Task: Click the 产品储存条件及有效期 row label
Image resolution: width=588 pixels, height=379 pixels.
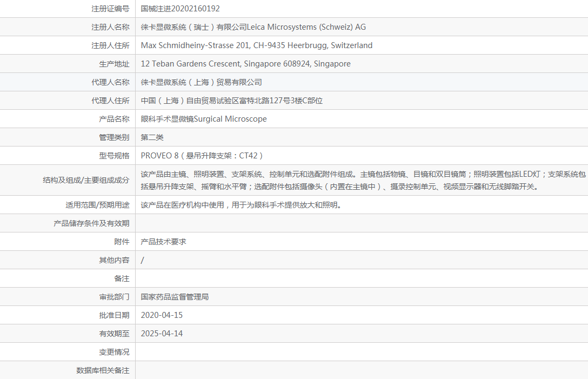Action: click(91, 223)
